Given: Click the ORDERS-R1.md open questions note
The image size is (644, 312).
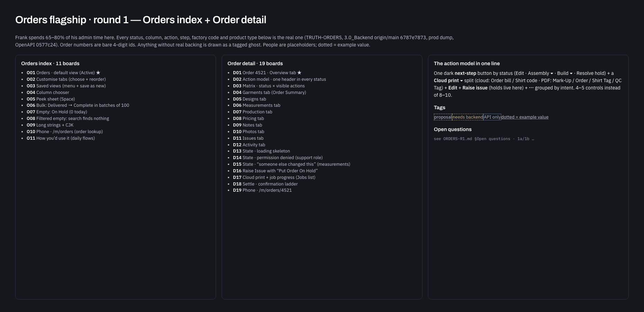Looking at the screenshot, I should coord(484,139).
